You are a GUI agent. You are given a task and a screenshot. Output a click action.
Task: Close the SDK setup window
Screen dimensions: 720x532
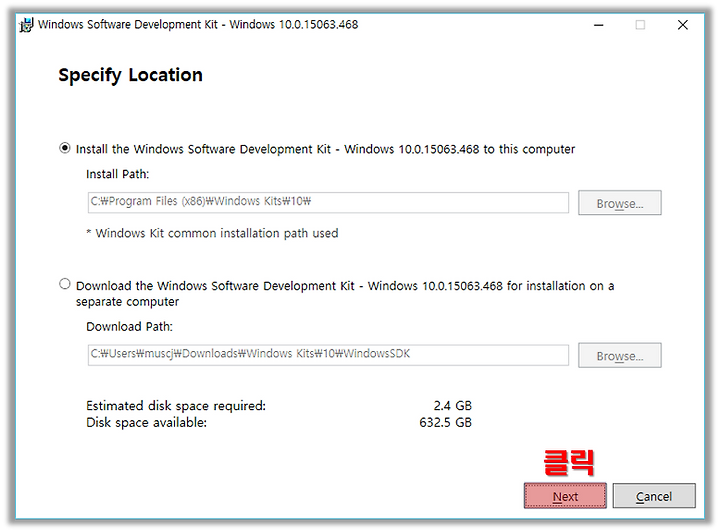[x=683, y=25]
